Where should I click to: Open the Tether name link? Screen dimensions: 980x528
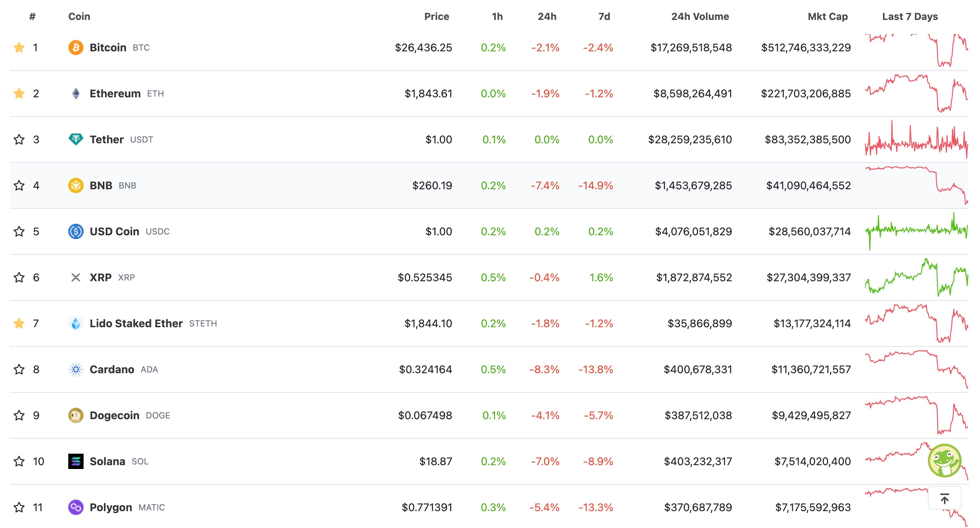tap(107, 139)
